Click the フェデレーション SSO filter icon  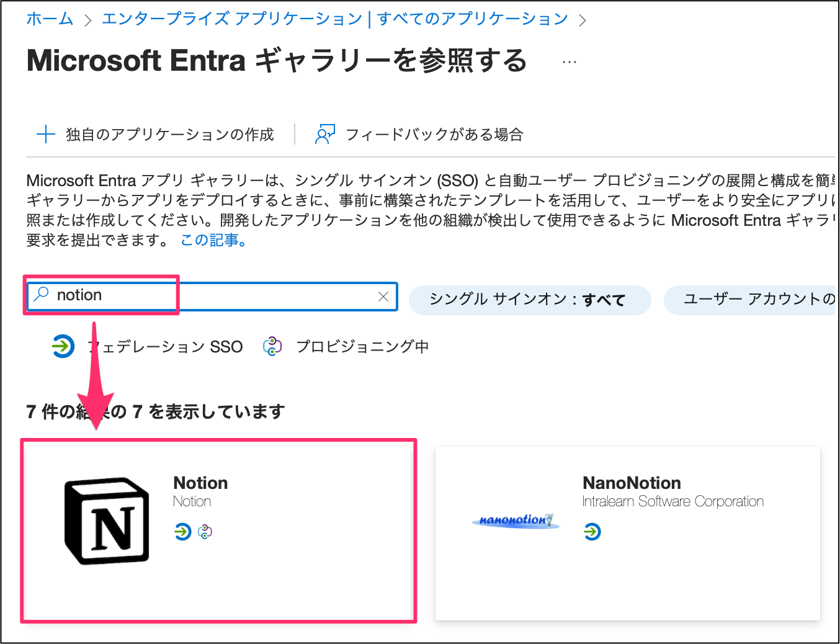(x=63, y=346)
